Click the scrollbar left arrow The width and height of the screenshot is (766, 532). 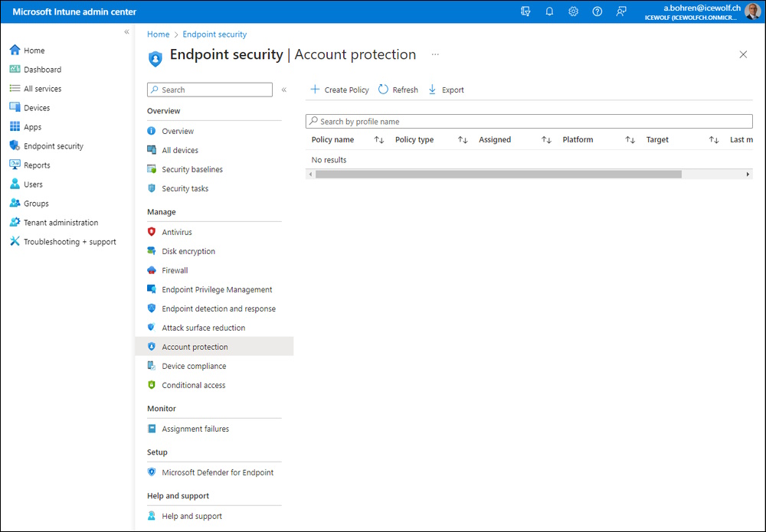coord(310,175)
